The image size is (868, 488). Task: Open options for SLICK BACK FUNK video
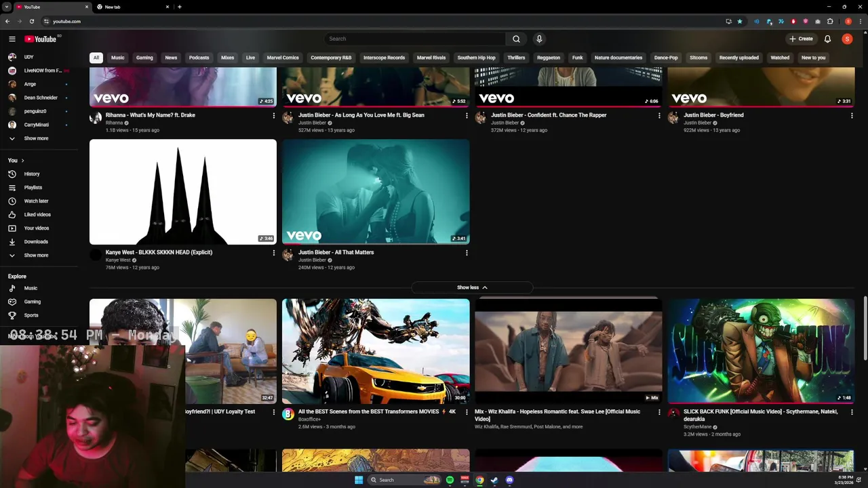tap(852, 412)
